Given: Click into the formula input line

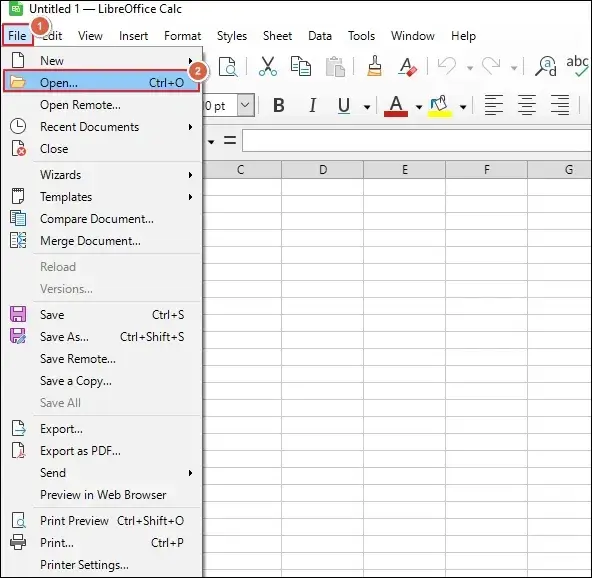Looking at the screenshot, I should pyautogui.click(x=416, y=140).
